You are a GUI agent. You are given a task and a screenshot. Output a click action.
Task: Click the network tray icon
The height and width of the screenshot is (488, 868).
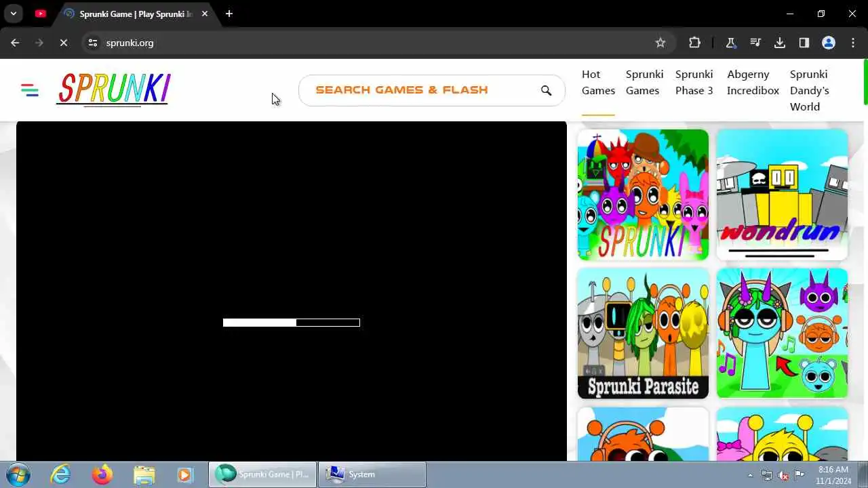point(767,475)
